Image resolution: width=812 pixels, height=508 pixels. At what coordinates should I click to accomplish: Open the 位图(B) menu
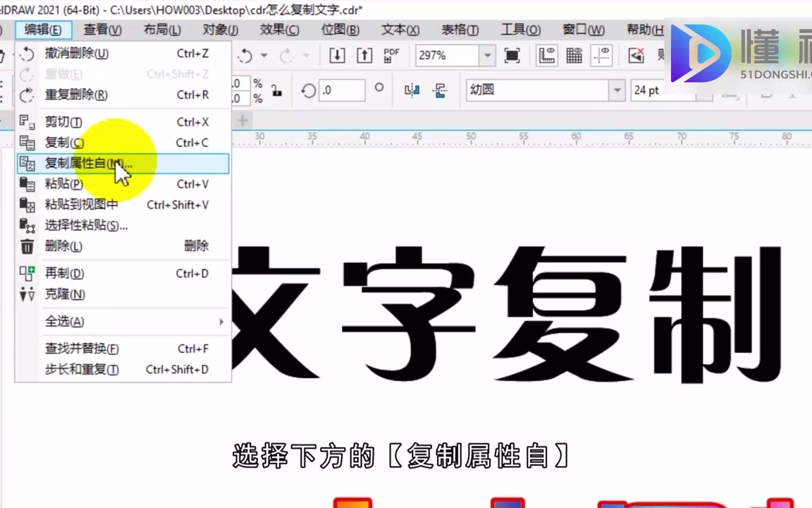[340, 30]
